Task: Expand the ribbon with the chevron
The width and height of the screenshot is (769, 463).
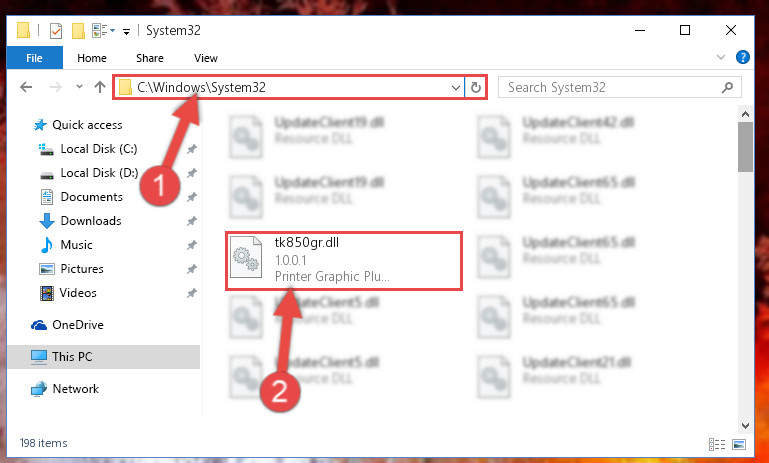Action: click(x=720, y=57)
